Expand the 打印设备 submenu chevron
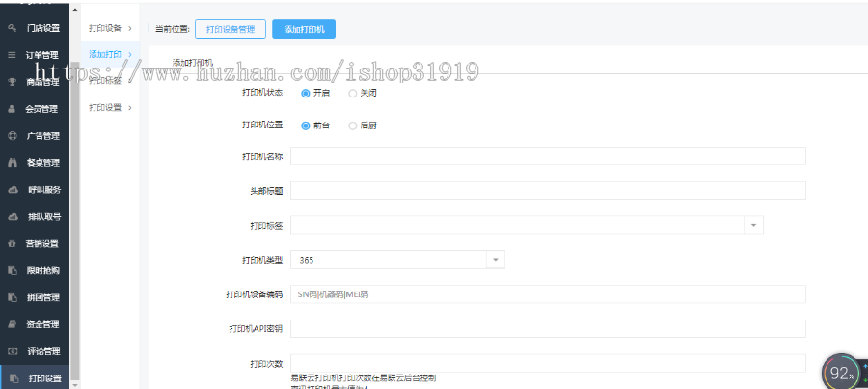This screenshot has height=389, width=868. tap(130, 28)
